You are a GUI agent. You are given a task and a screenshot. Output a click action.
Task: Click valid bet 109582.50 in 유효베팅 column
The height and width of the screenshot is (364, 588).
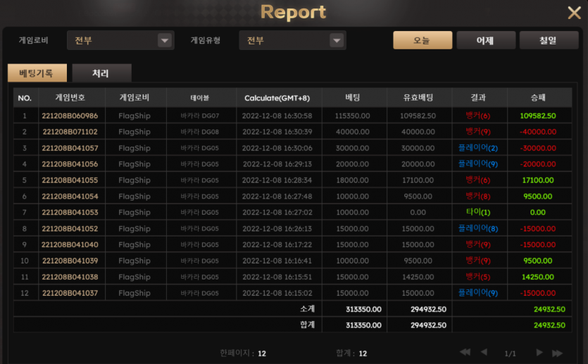coord(418,116)
